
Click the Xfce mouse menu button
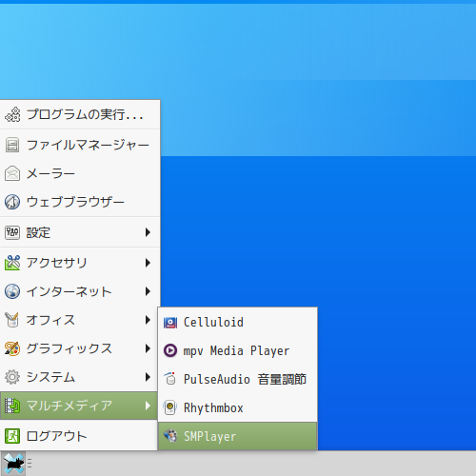12,464
